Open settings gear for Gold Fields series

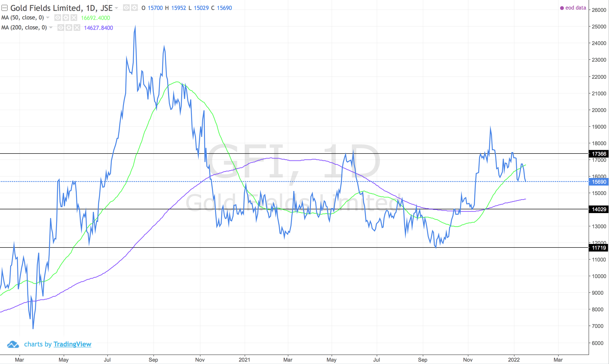[134, 8]
